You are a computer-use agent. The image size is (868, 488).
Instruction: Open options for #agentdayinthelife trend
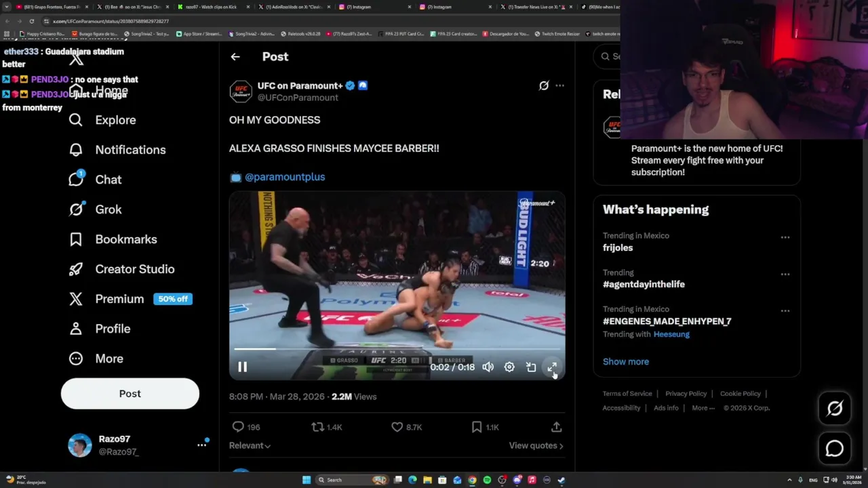(x=785, y=274)
